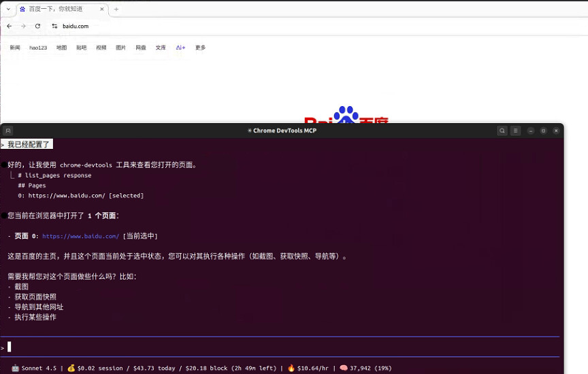The width and height of the screenshot is (588, 374).
Task: Click the '## Pages' line
Action: [x=32, y=186]
